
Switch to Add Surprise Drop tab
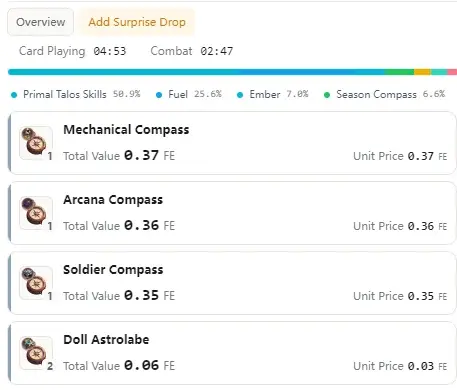(x=137, y=22)
